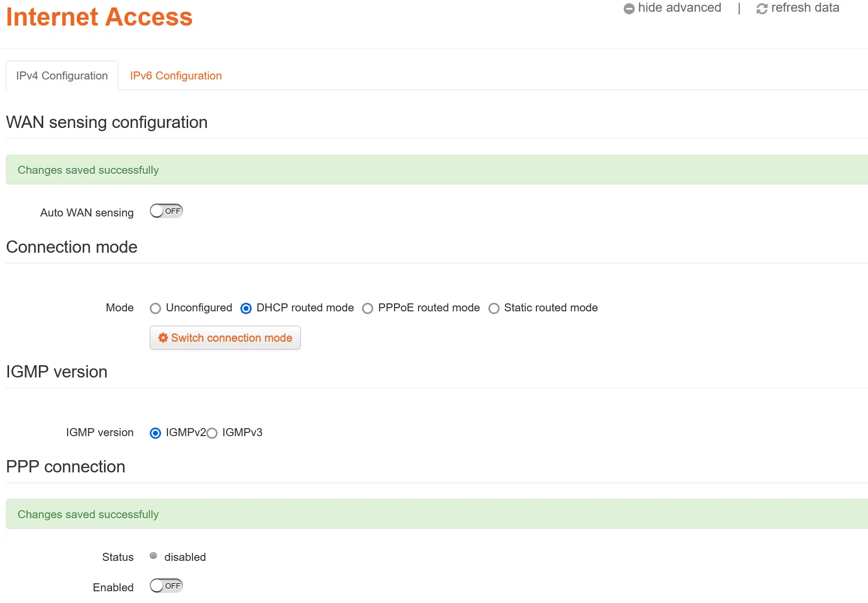Switch to the IPv6 Configuration tab
The width and height of the screenshot is (868, 603).
pyautogui.click(x=176, y=76)
